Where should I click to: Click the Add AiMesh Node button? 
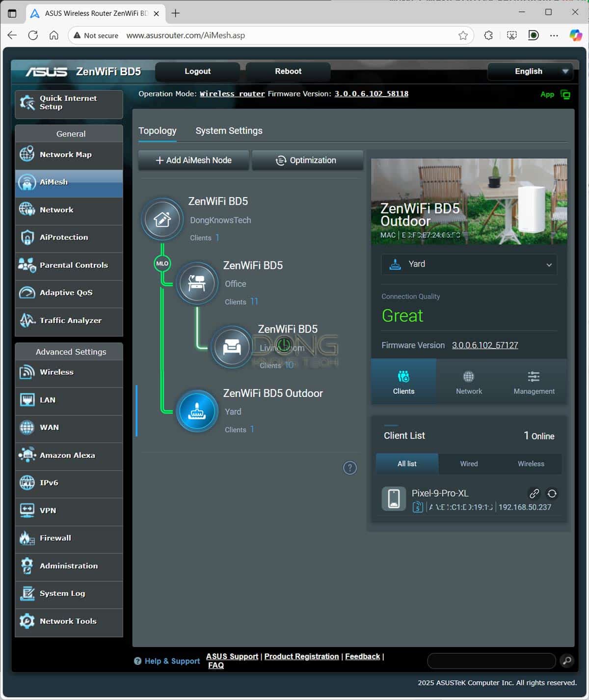click(x=193, y=160)
